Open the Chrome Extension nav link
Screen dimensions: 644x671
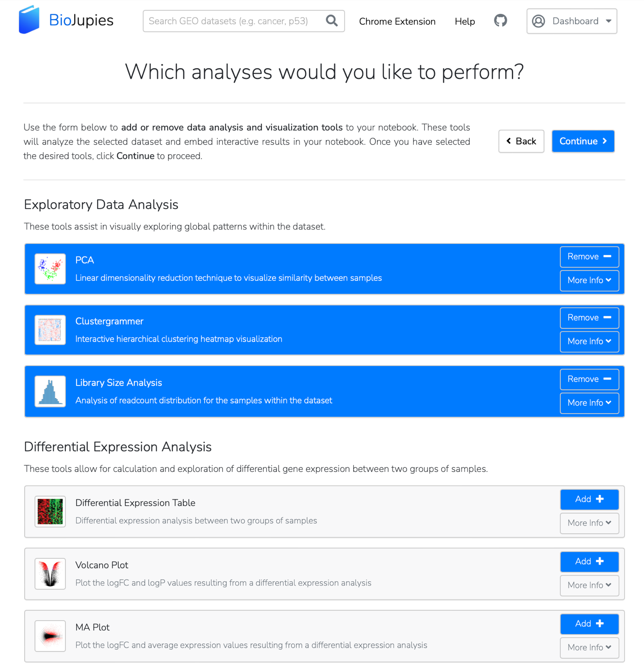[x=397, y=21]
